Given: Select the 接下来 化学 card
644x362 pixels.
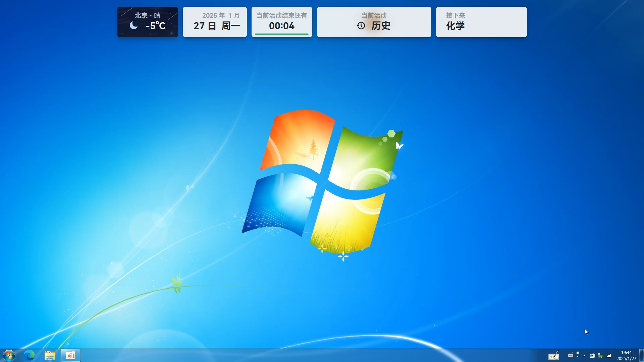Looking at the screenshot, I should 481,22.
